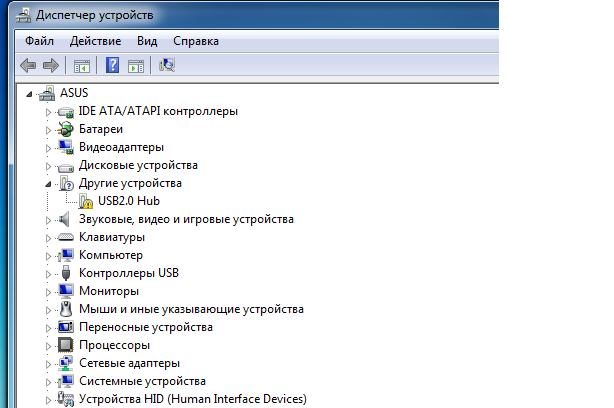Collapse the ASUS root node
The height and width of the screenshot is (408, 614).
(29, 94)
